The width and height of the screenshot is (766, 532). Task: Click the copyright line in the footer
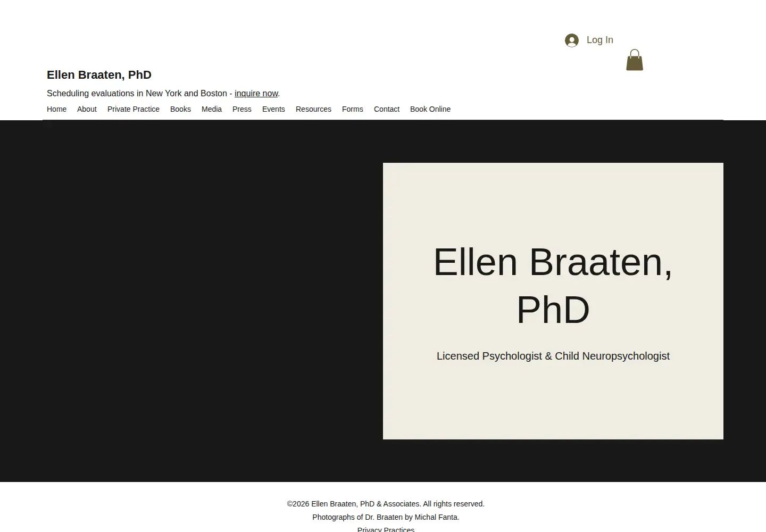[386, 504]
